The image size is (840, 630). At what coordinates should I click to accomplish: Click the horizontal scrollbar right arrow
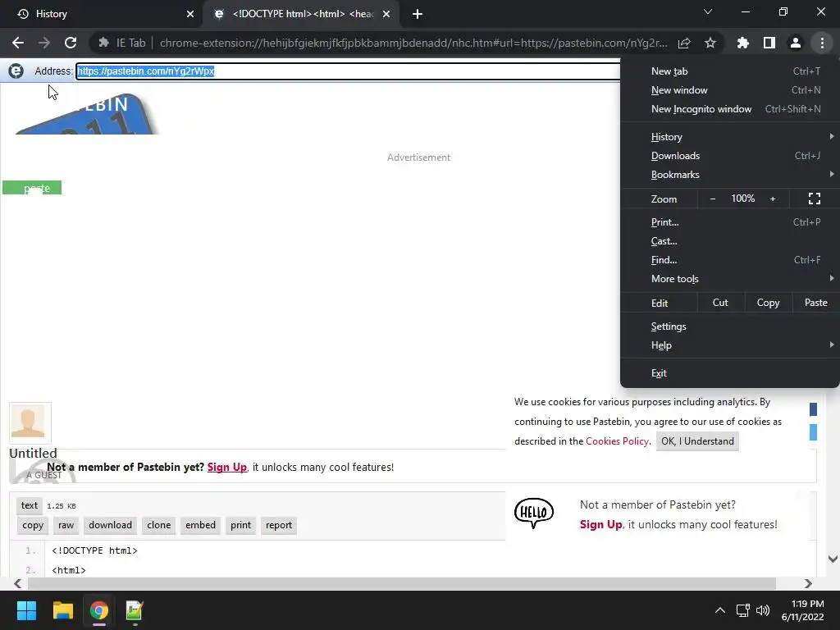(808, 583)
